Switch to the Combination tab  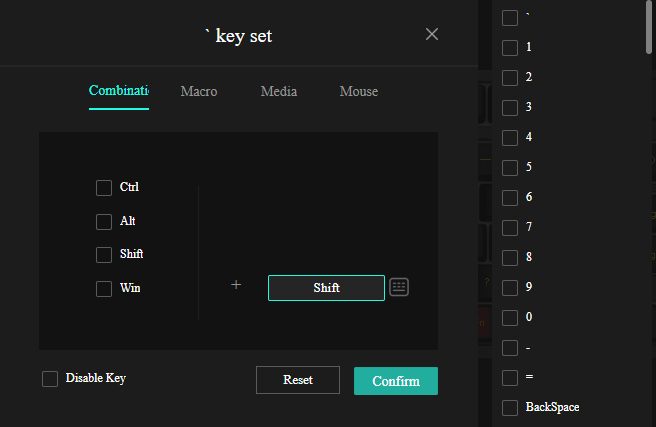tap(118, 91)
